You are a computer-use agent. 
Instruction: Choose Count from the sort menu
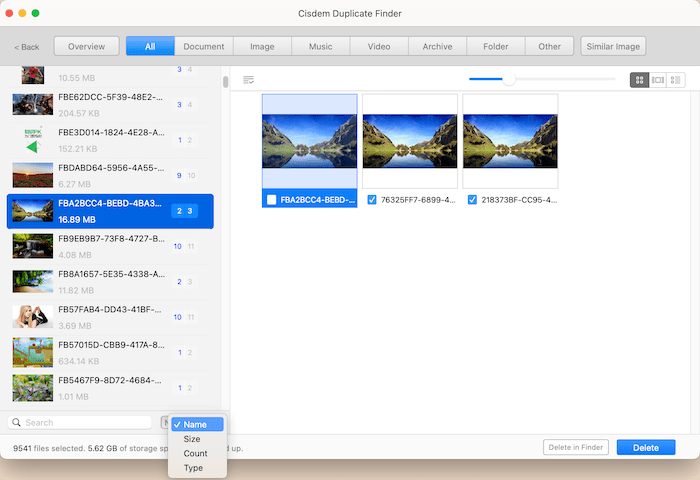coord(195,453)
